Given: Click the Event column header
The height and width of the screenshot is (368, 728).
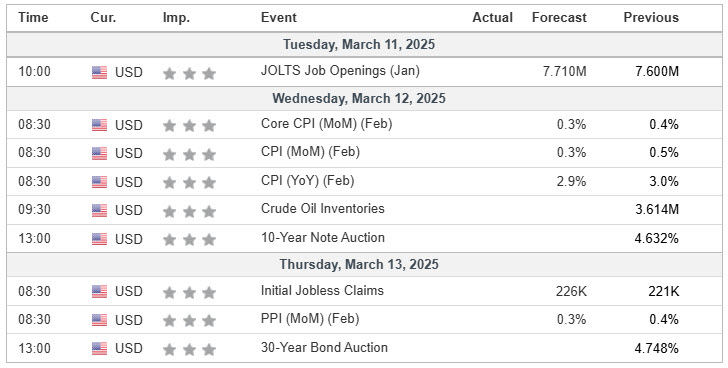Looking at the screenshot, I should (279, 18).
